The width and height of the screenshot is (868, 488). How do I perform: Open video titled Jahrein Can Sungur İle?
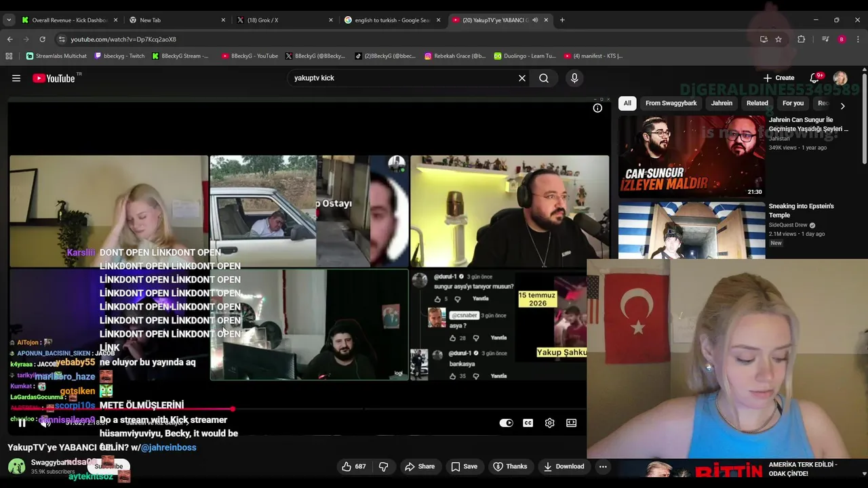pyautogui.click(x=808, y=124)
